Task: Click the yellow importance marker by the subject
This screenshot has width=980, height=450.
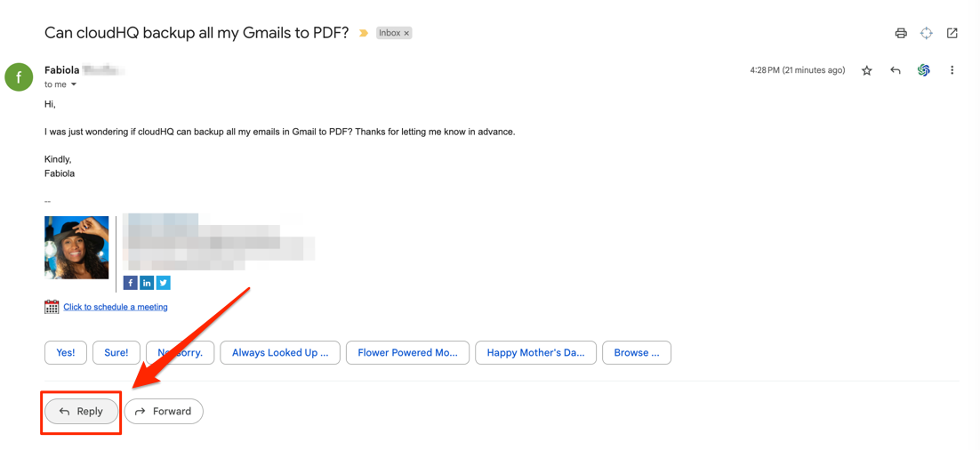Action: click(x=364, y=33)
